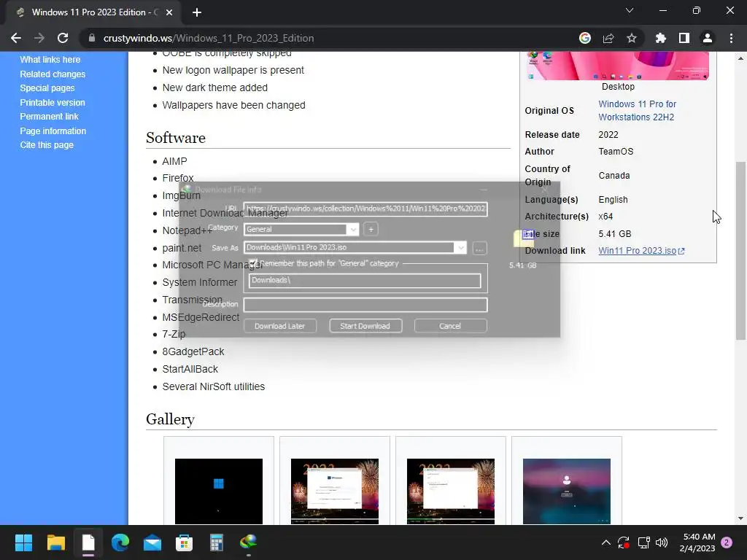Bookmark this page with the star icon
The image size is (747, 560).
tap(632, 38)
